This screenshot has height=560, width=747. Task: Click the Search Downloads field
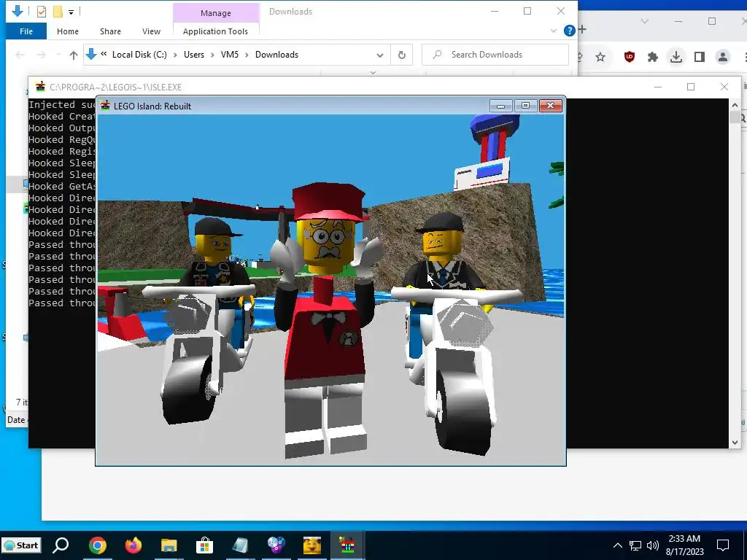coord(495,55)
